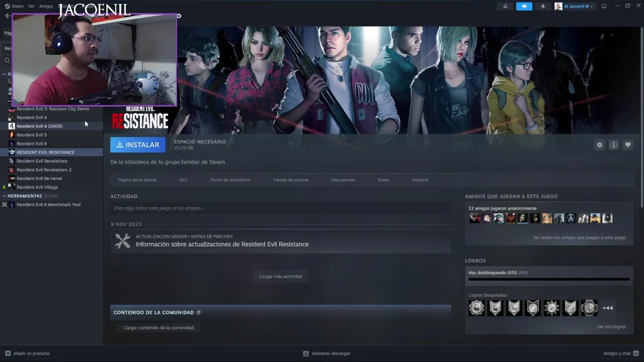This screenshot has width=644, height=362.
Task: Open the DLC tab
Action: tap(184, 179)
